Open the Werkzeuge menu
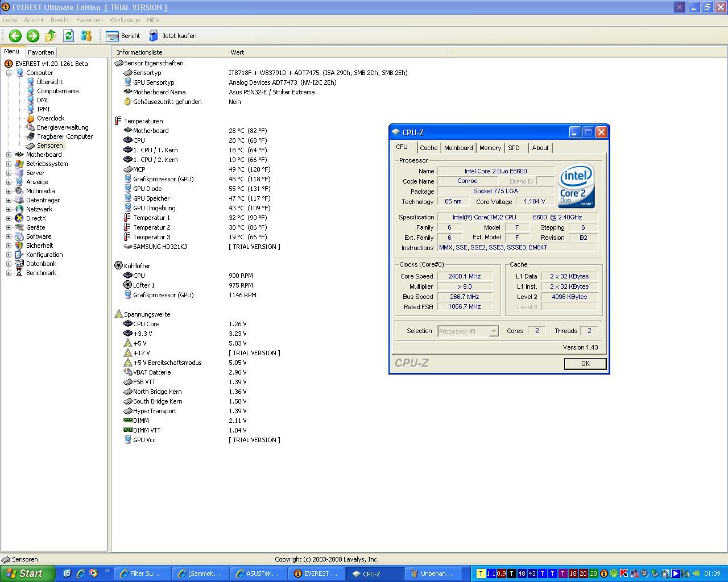The image size is (728, 582). click(125, 20)
